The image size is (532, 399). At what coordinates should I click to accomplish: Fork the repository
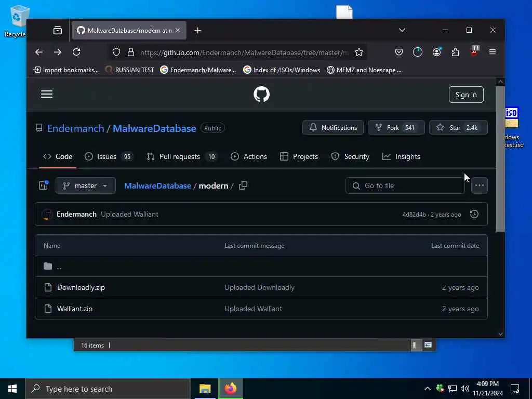(x=396, y=128)
